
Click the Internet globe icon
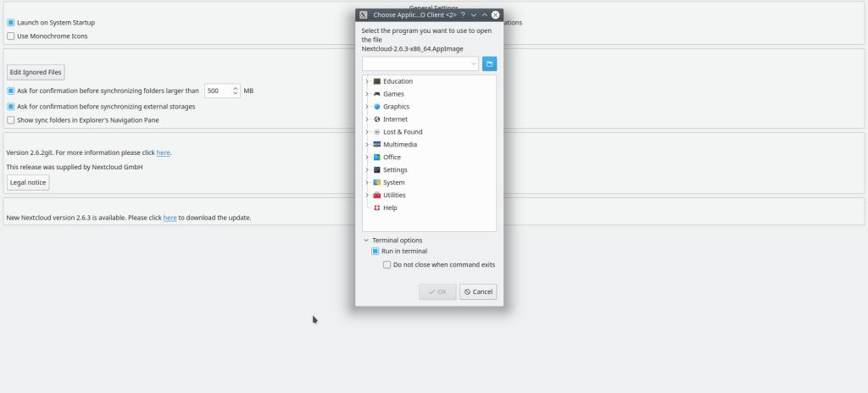[377, 119]
